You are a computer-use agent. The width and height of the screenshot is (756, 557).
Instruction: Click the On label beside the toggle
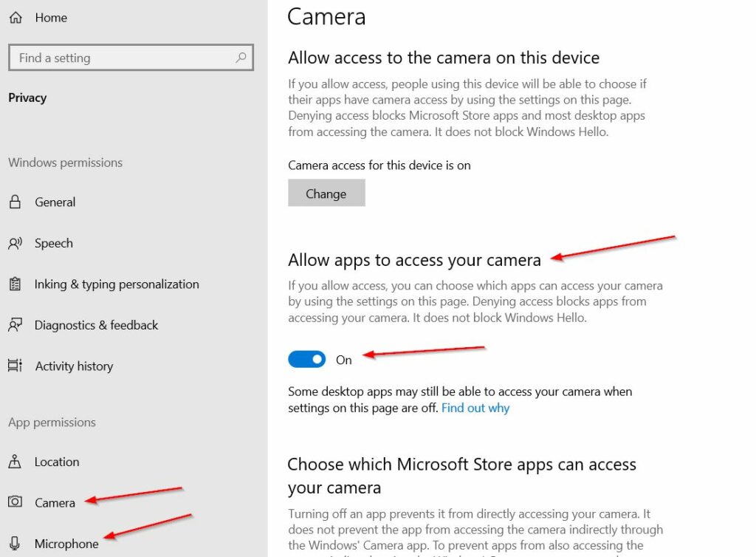[344, 360]
